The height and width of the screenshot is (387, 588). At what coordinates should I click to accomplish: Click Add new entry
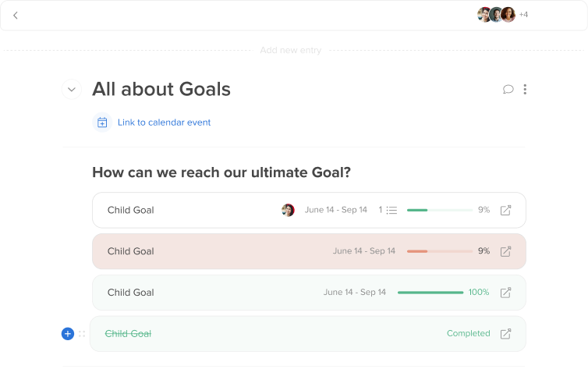tap(291, 50)
